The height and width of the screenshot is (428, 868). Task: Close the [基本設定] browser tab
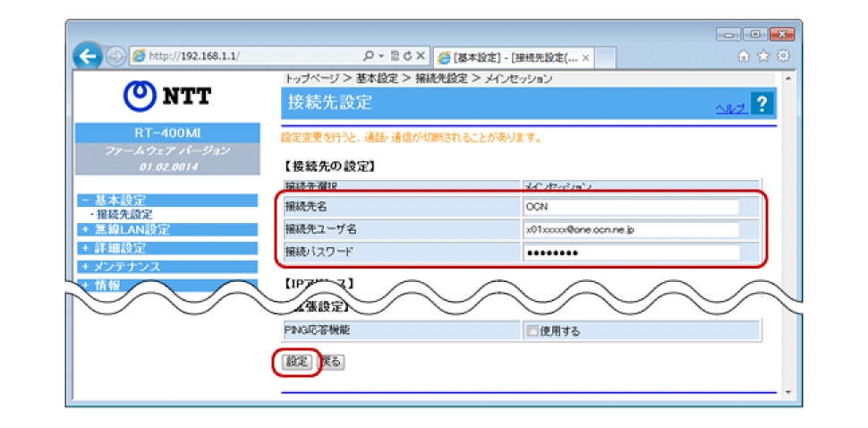585,57
